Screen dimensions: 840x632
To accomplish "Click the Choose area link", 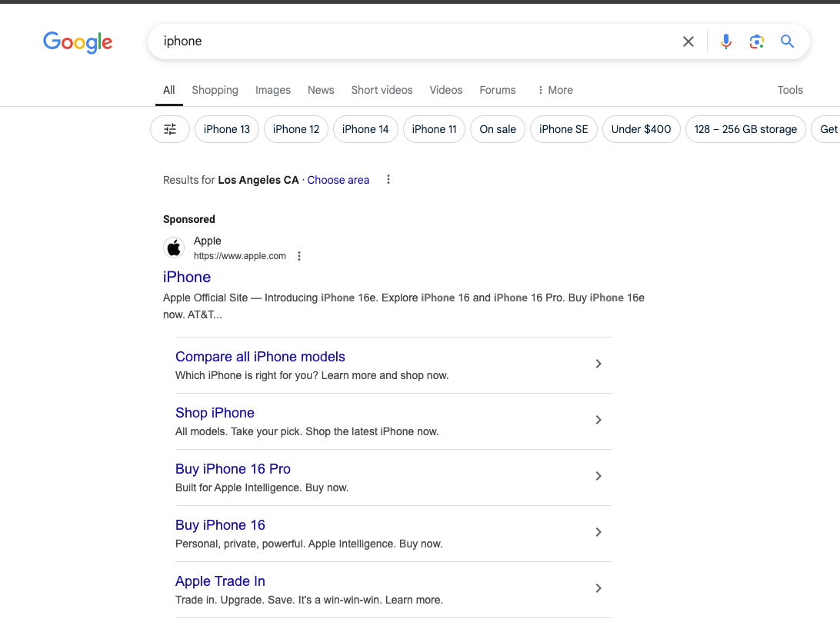I will [x=338, y=180].
